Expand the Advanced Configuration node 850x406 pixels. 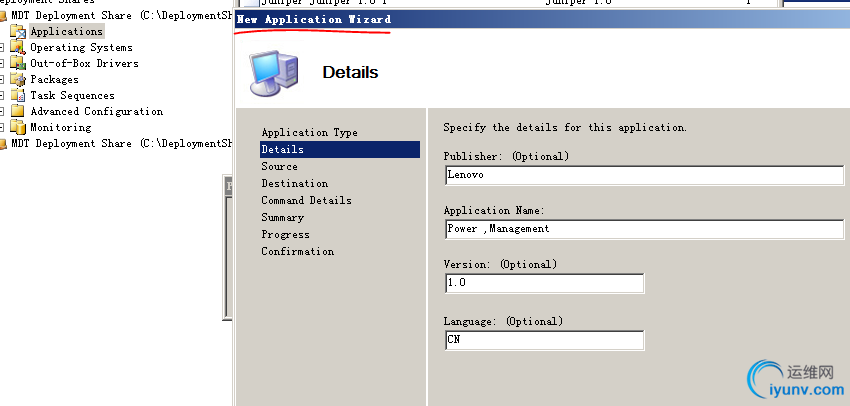[2, 111]
